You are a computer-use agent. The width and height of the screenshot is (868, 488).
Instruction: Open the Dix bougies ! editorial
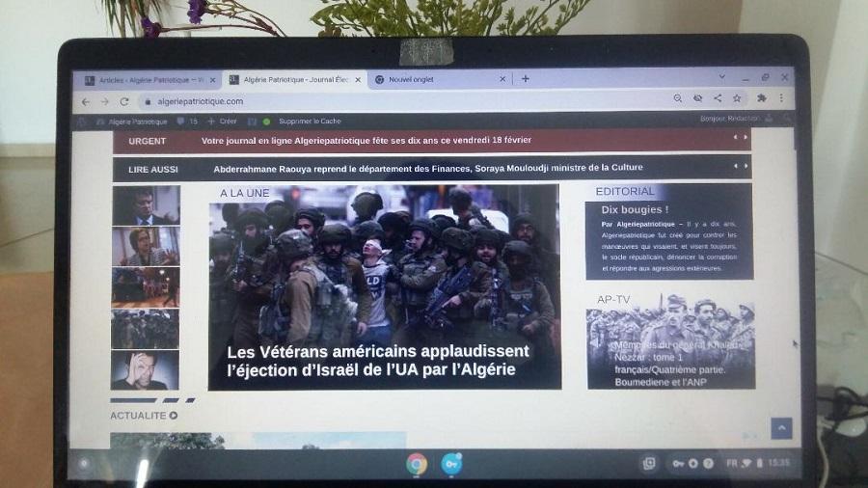click(x=635, y=209)
